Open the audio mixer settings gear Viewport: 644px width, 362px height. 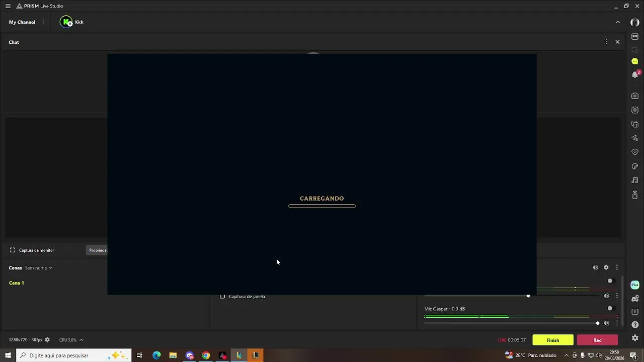(x=606, y=268)
